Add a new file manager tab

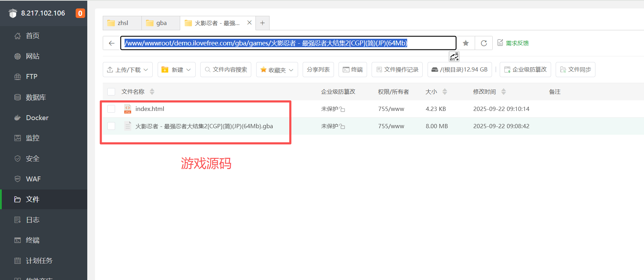(x=263, y=23)
